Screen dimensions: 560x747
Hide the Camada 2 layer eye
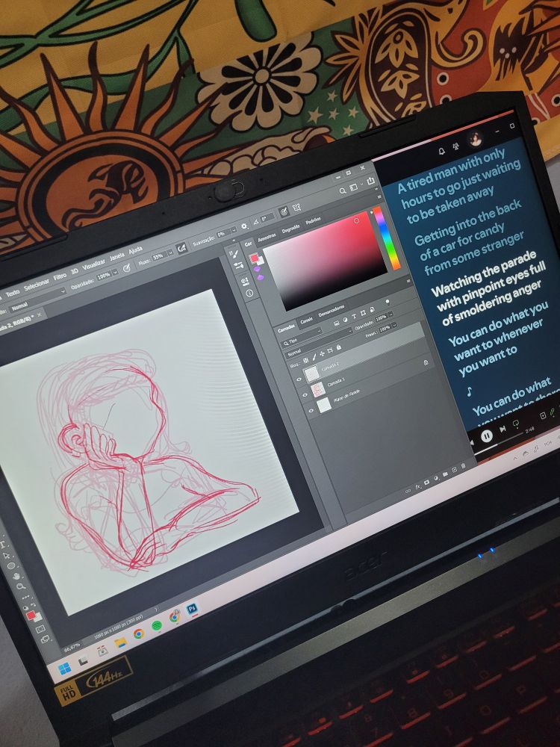[x=299, y=379]
